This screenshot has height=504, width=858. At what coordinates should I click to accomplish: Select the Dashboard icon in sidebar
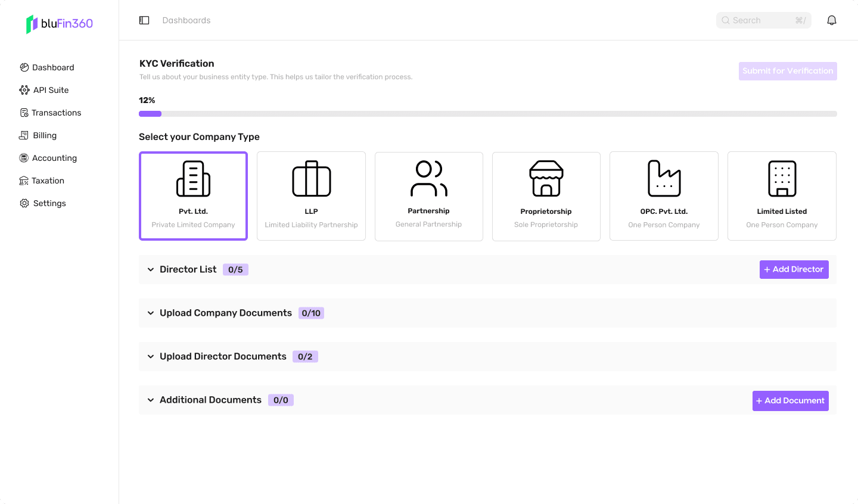[x=24, y=67]
